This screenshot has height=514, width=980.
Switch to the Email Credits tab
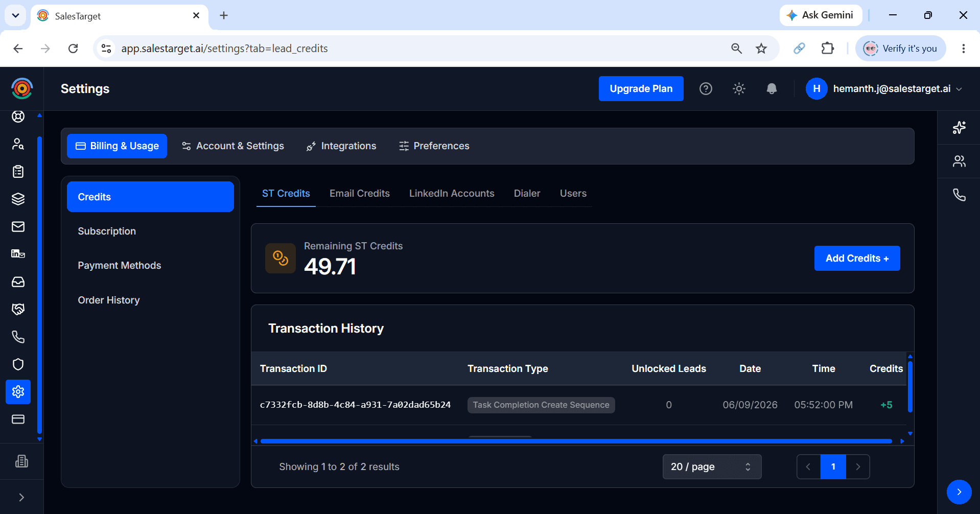360,194
